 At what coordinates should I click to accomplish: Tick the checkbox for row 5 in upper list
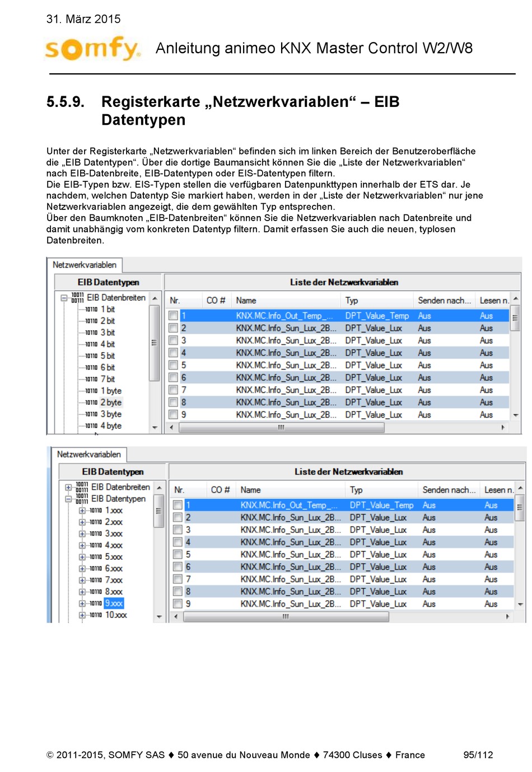tap(174, 365)
